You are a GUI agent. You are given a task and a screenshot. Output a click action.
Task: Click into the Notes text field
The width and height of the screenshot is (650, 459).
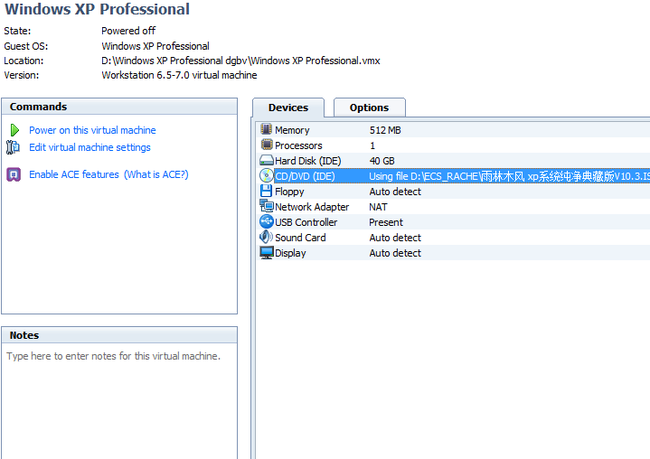pos(119,401)
